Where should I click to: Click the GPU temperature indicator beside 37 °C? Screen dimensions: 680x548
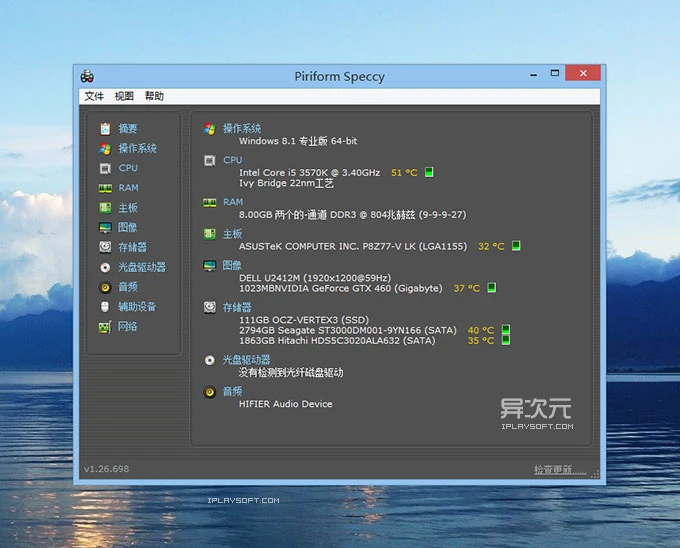point(491,288)
